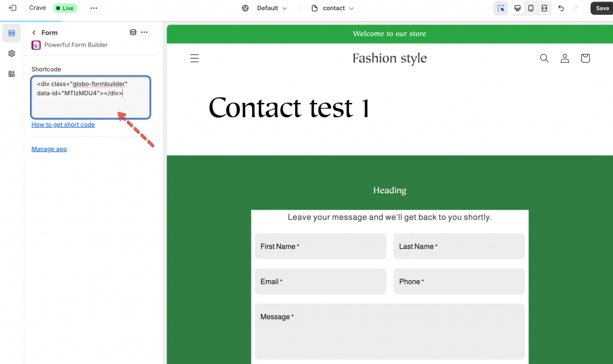
Task: Open the Sections panel in left sidebar
Action: click(11, 33)
